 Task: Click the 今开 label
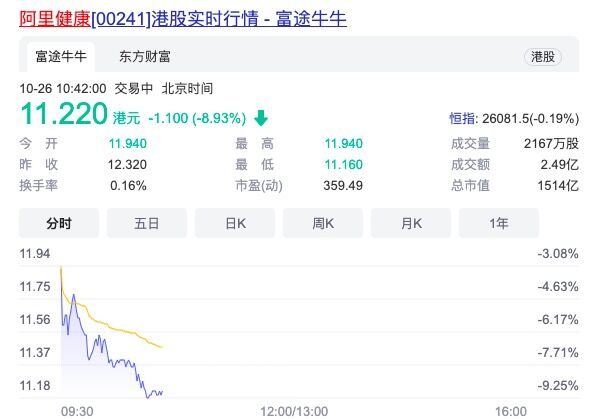point(39,144)
